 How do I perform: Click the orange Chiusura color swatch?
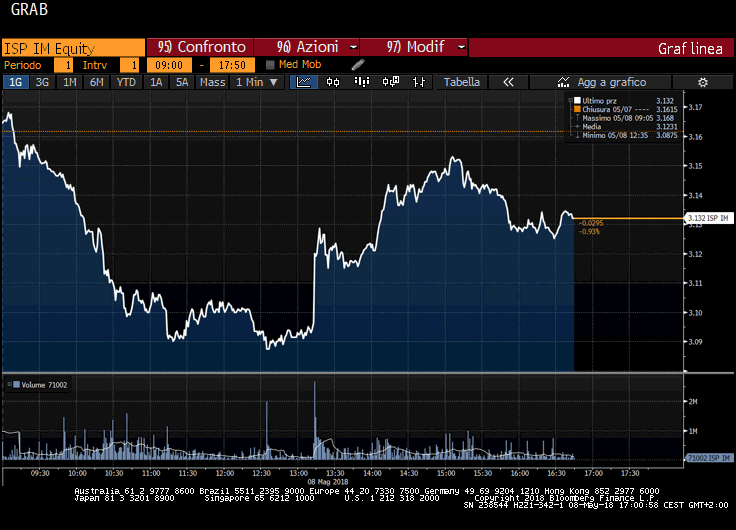(x=576, y=109)
